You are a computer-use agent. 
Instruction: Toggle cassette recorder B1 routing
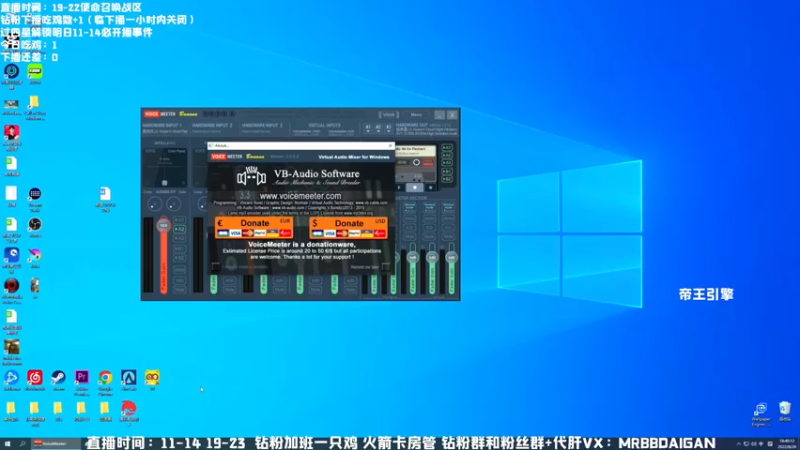(446, 171)
